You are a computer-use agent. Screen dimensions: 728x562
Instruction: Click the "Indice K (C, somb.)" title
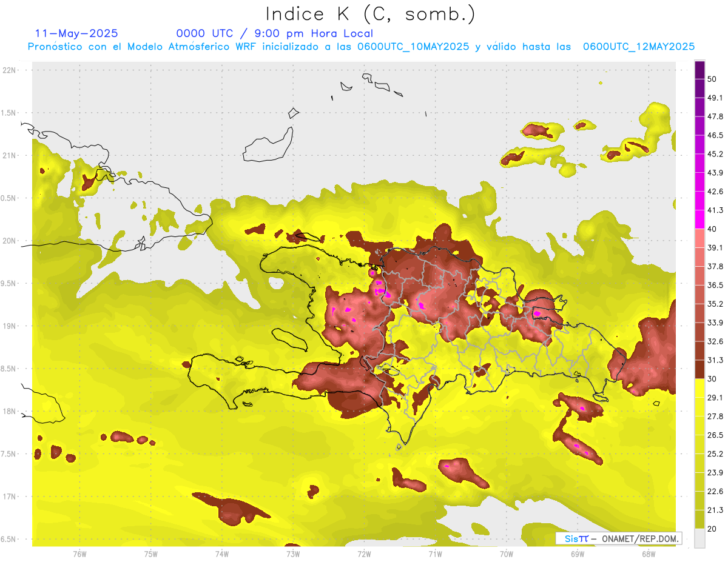click(x=371, y=14)
